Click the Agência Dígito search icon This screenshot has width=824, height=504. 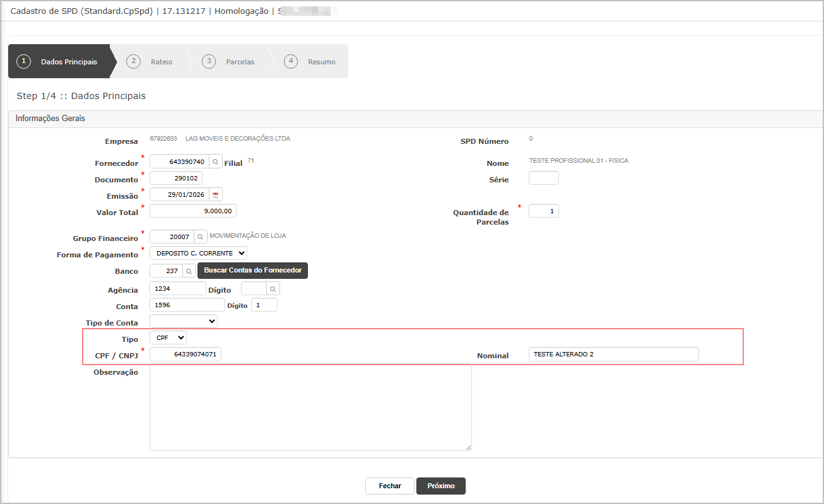[x=273, y=289]
